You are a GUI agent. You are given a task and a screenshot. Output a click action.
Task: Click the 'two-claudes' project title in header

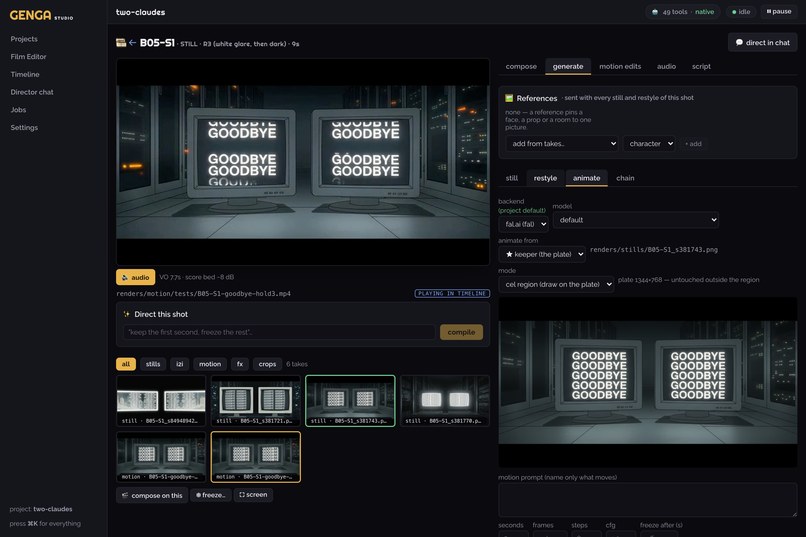[140, 12]
